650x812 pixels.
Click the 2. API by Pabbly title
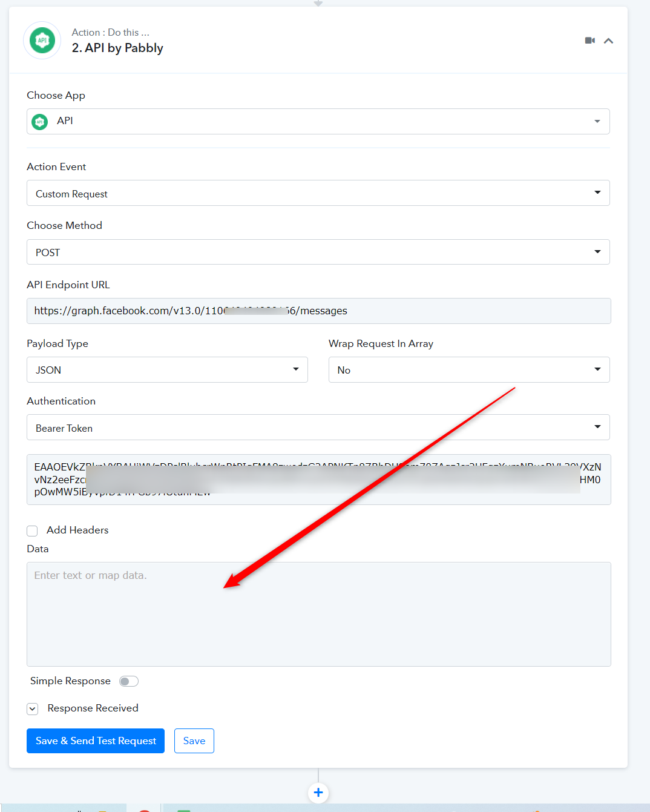pyautogui.click(x=117, y=48)
